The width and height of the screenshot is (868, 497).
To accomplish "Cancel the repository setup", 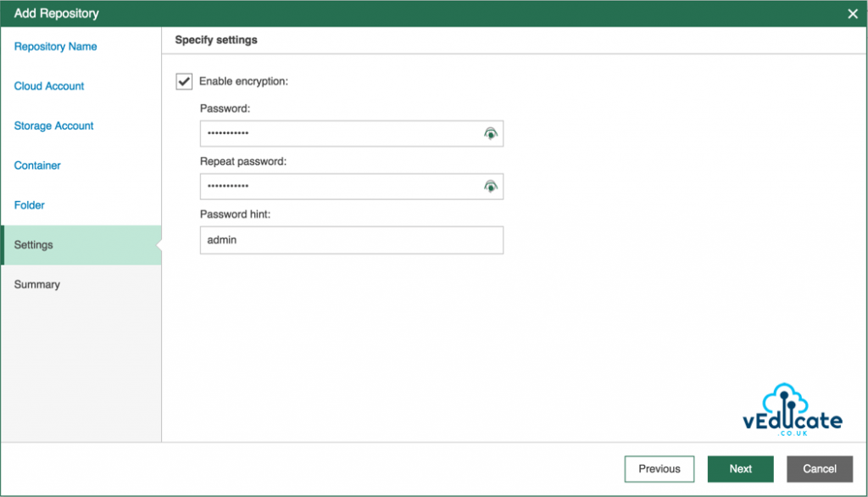I will click(x=819, y=468).
